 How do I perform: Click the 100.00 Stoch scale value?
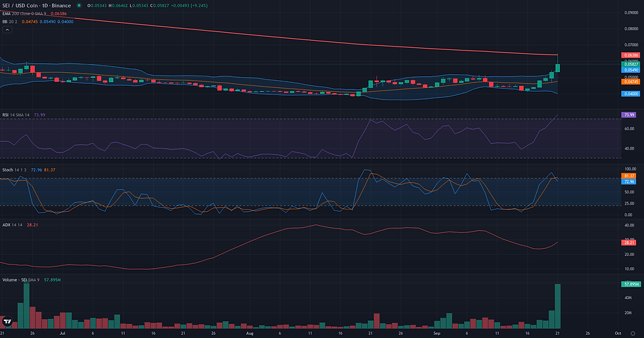tap(630, 169)
